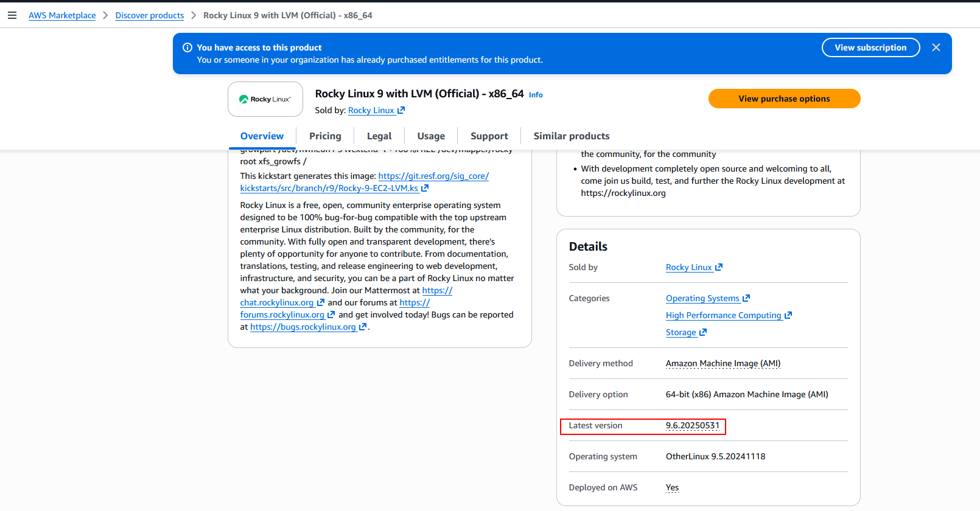Switch to the Legal tab

pos(379,136)
